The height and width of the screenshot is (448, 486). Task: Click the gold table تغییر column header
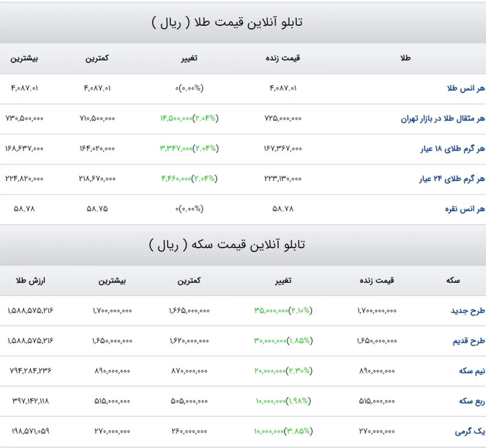point(189,58)
